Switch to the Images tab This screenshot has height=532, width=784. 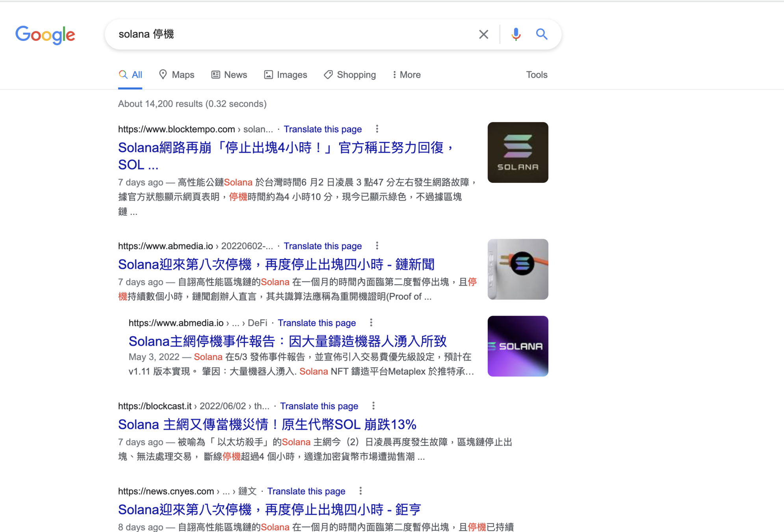tap(286, 74)
